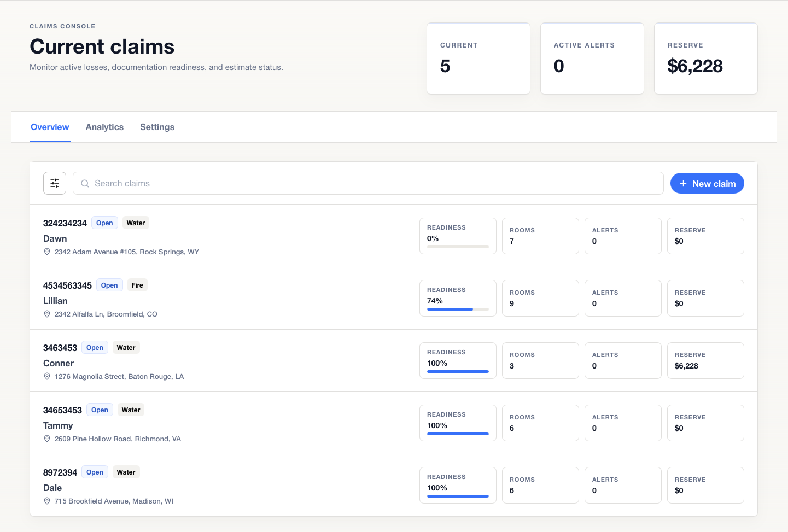Select the claimant name Lillian
788x532 pixels.
pos(55,301)
